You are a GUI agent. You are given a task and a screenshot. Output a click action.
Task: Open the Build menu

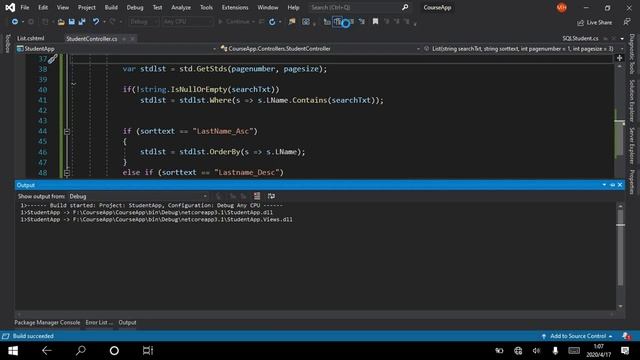(x=111, y=7)
